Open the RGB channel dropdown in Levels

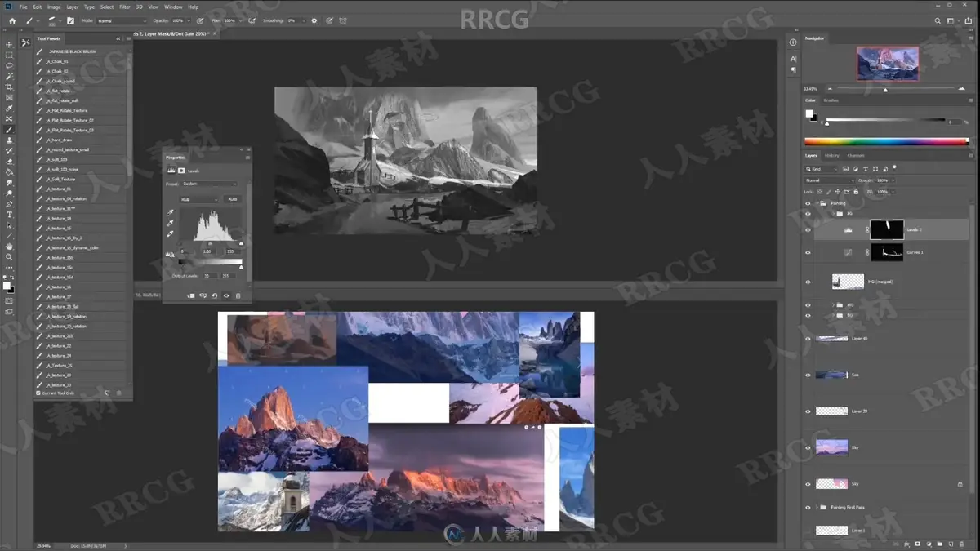point(200,199)
